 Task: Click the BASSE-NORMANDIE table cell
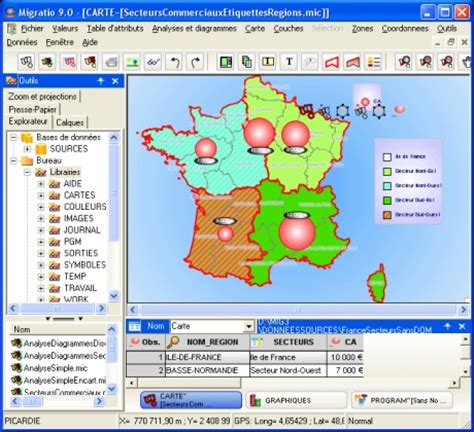pos(207,370)
